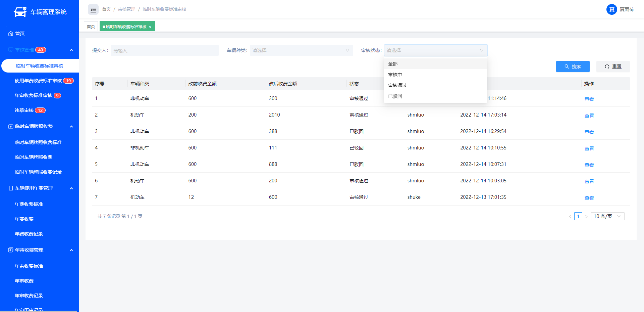Click the user avatar 夏
644x312 pixels.
tap(611, 9)
